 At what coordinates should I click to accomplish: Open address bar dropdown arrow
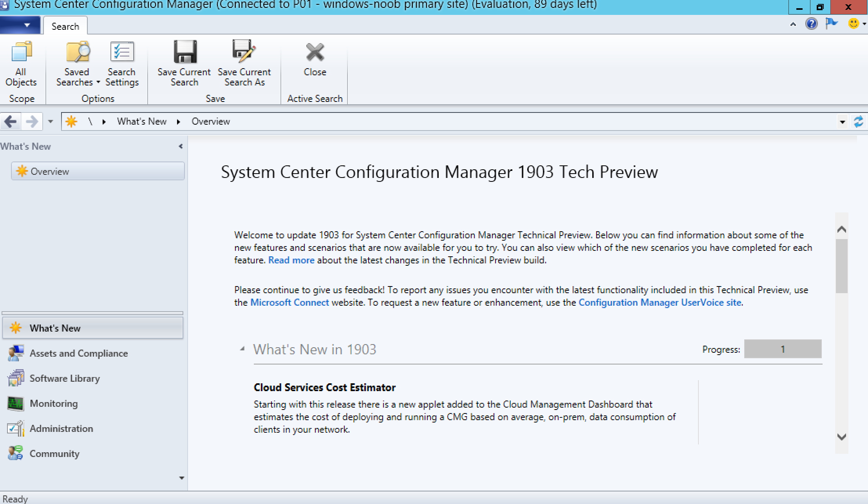[x=843, y=122]
